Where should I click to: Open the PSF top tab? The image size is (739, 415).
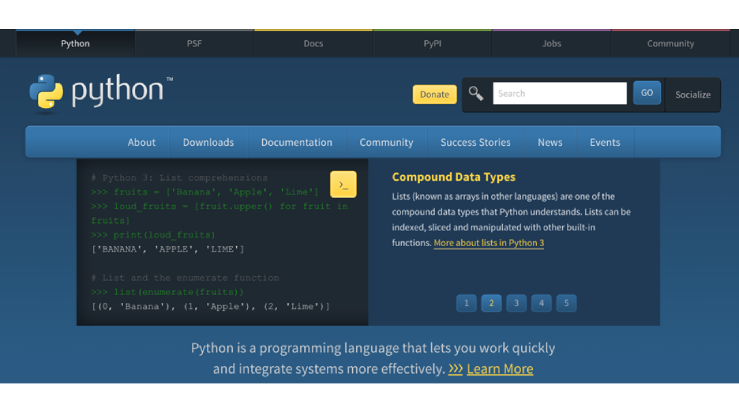coord(194,44)
